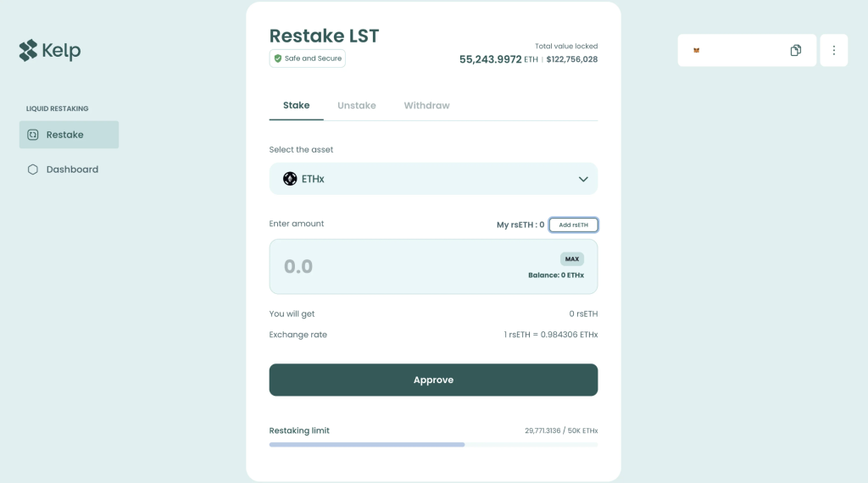Screen dimensions: 868x483
Task: Click the green shield Safe and Secure icon
Action: pos(278,58)
